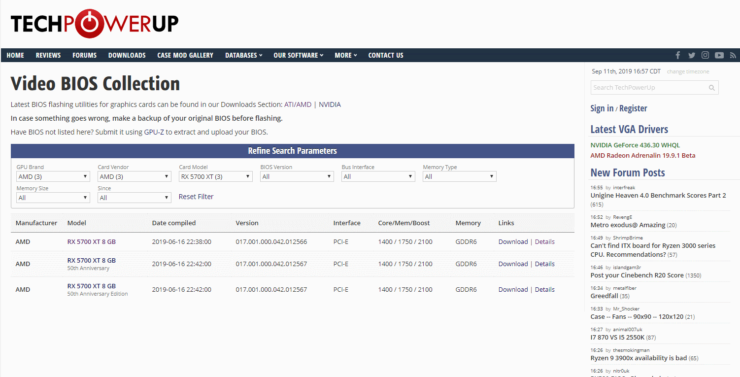Screen dimensions: 740x377
Task: Open NVIDIA GeForce 436.30 WHQL driver link
Action: [635, 145]
